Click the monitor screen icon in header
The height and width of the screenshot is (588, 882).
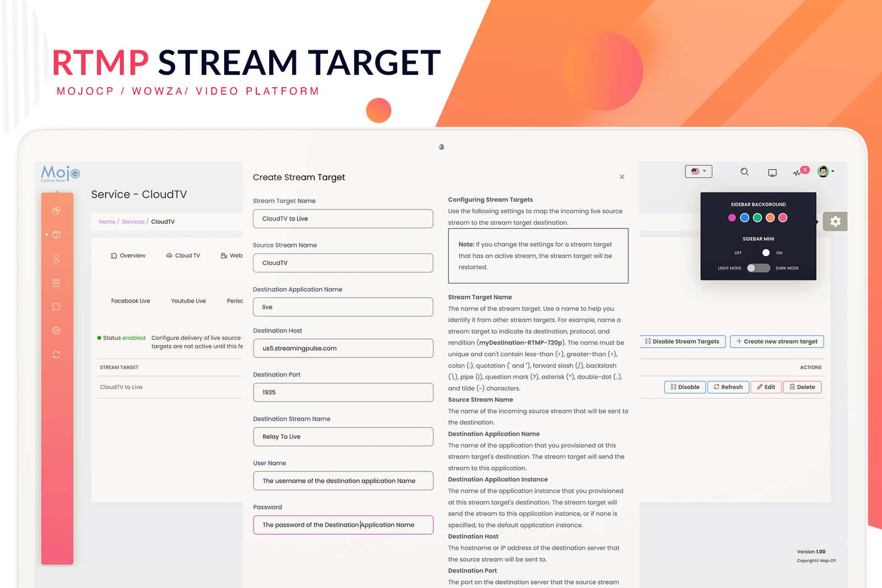click(x=772, y=173)
